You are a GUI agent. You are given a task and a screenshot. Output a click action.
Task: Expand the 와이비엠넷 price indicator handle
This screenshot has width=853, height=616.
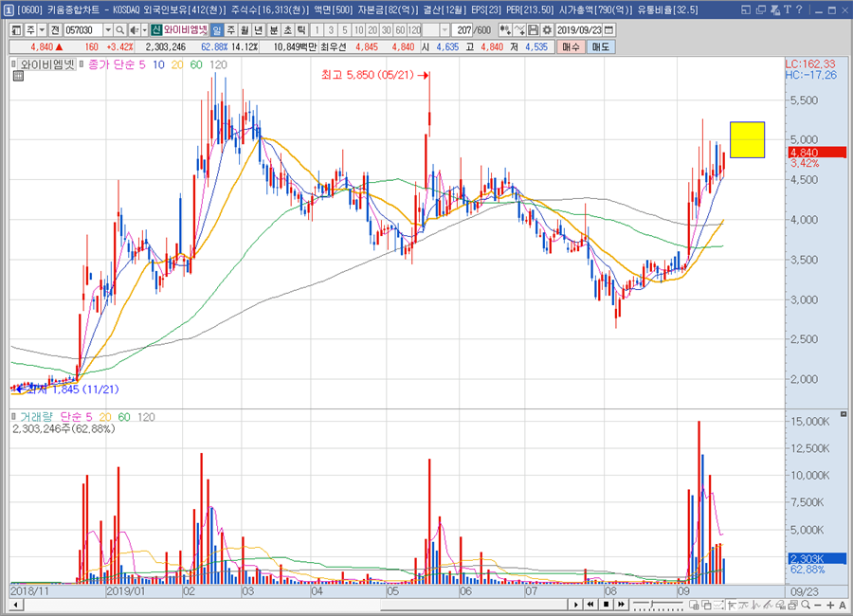click(x=13, y=64)
